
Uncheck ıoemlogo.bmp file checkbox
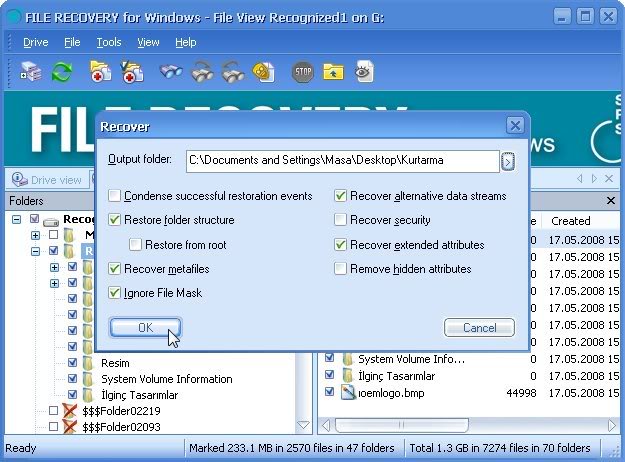[x=329, y=392]
